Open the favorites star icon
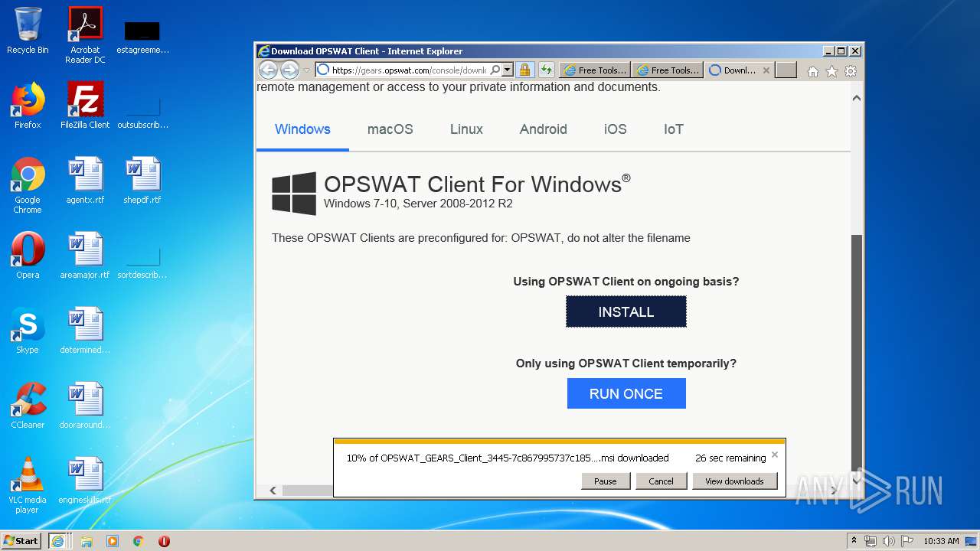The image size is (980, 551). [x=831, y=71]
